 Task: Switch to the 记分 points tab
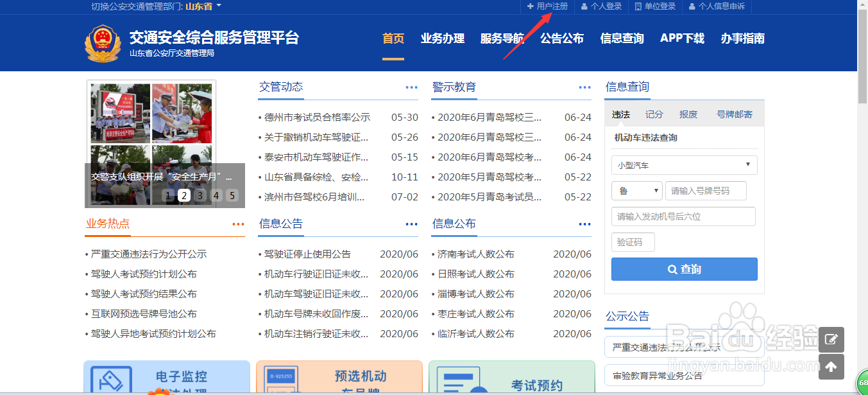pyautogui.click(x=654, y=114)
